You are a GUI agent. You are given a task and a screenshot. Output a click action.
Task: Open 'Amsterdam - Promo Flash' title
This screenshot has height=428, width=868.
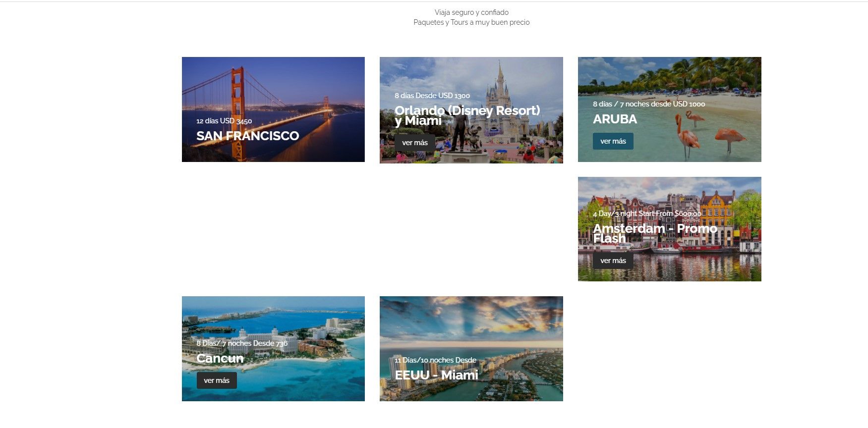tap(655, 233)
